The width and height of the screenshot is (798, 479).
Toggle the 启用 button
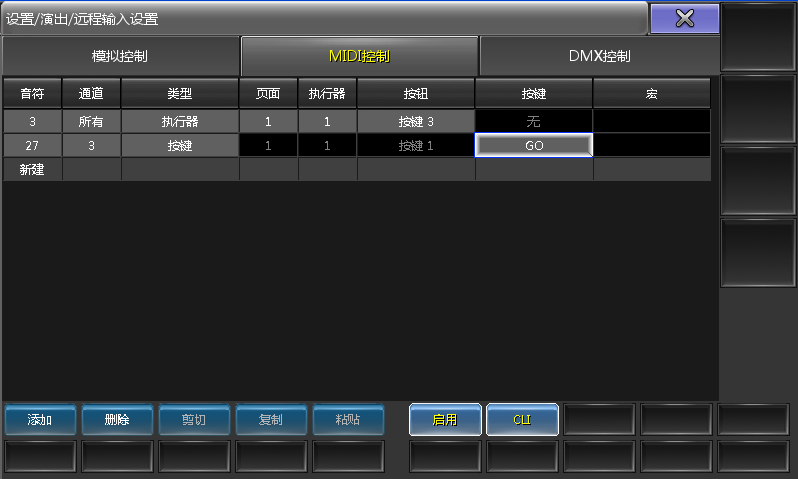(445, 420)
